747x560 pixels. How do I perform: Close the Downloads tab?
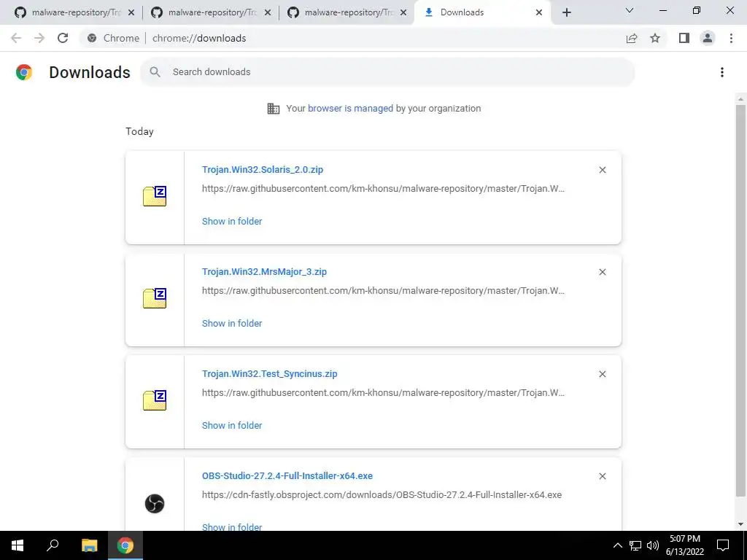pyautogui.click(x=539, y=12)
